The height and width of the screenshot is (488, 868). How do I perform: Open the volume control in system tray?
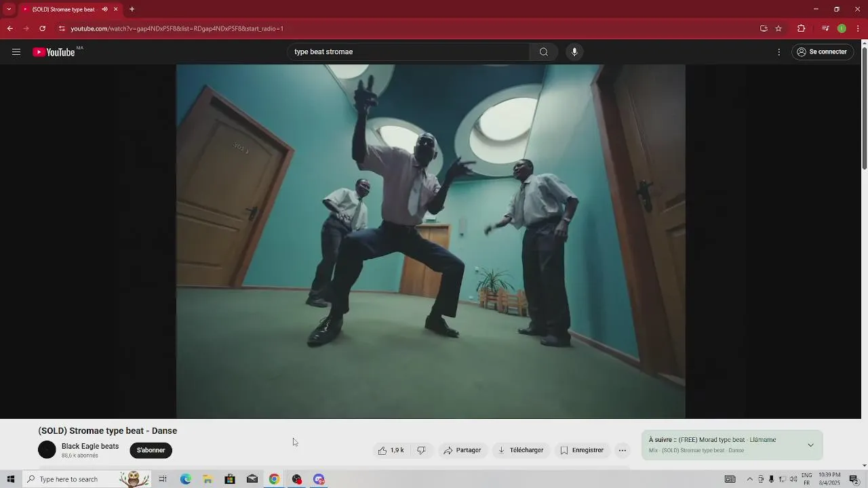[793, 479]
